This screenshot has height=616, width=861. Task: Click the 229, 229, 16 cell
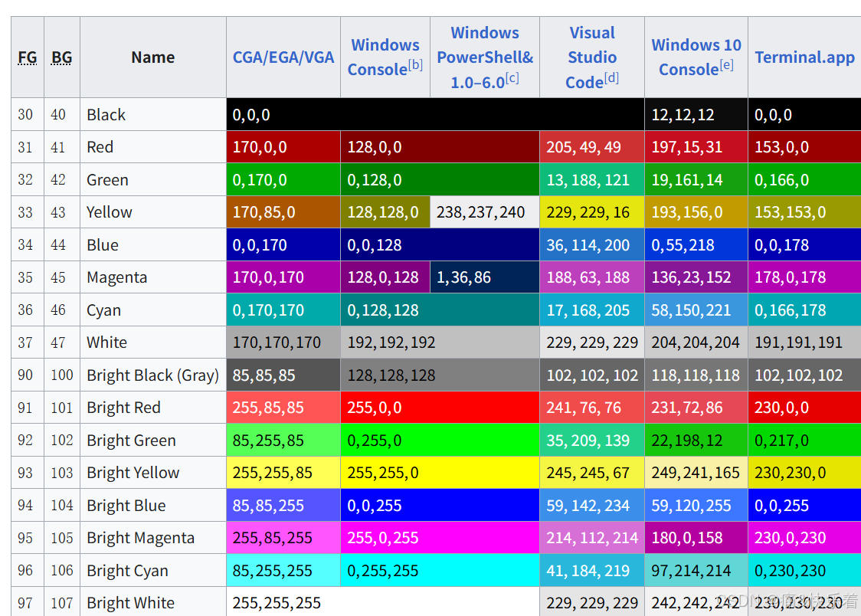tap(592, 212)
